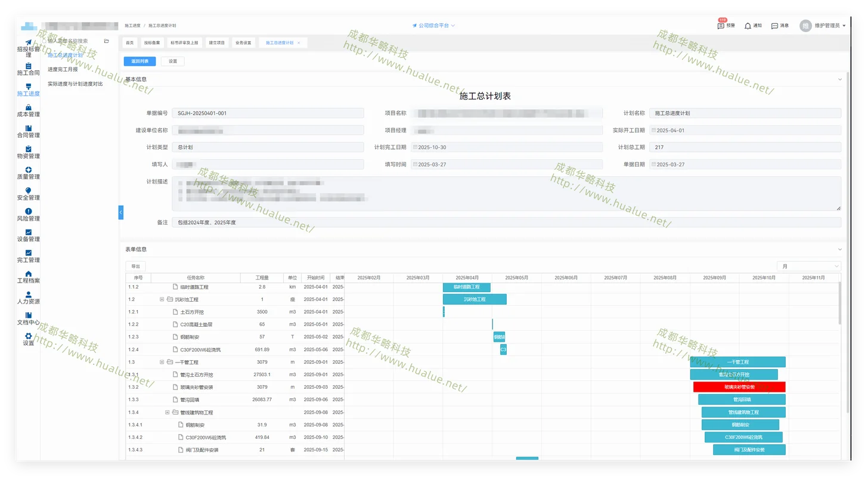Open 风险管理 sidebar module
The image size is (868, 477).
(x=28, y=215)
